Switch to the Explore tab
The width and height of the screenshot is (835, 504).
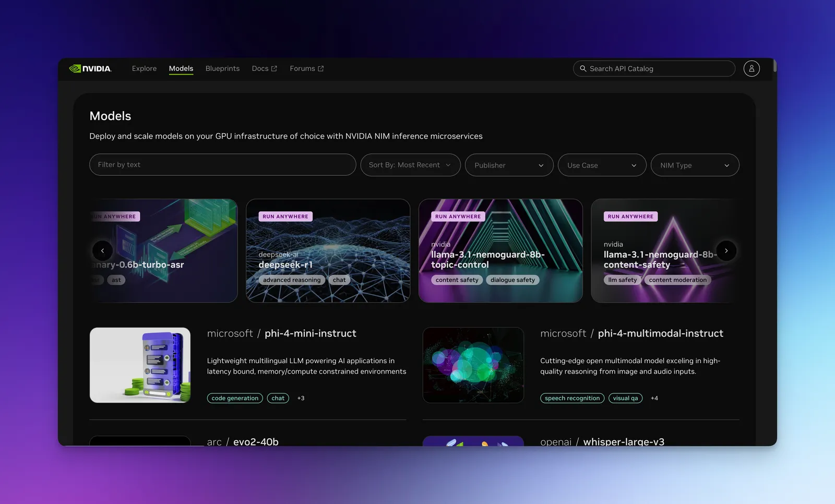coord(144,68)
